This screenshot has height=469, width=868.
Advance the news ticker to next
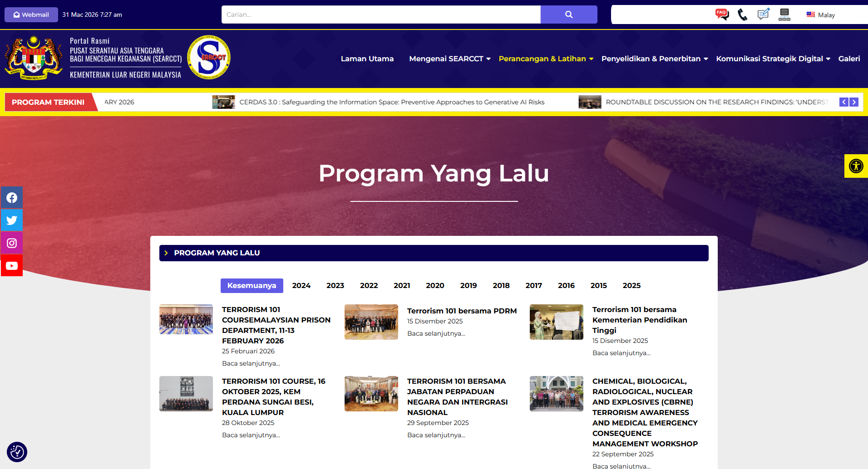[854, 102]
